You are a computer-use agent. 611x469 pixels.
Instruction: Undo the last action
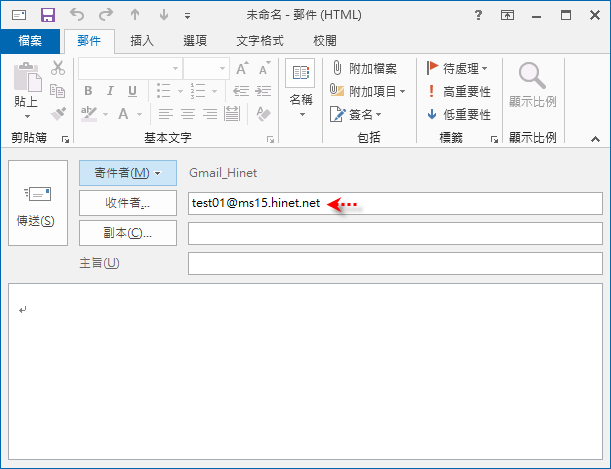(77, 15)
